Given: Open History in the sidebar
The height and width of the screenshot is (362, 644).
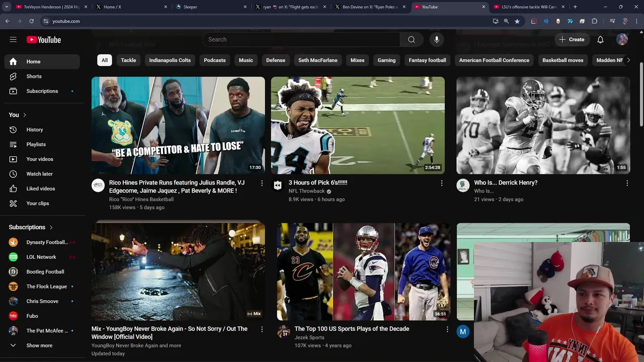Looking at the screenshot, I should coord(42,130).
